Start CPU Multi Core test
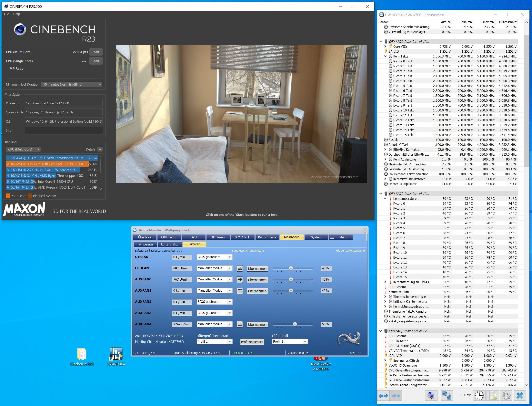Viewport: 532px width, 406px height. click(x=96, y=52)
